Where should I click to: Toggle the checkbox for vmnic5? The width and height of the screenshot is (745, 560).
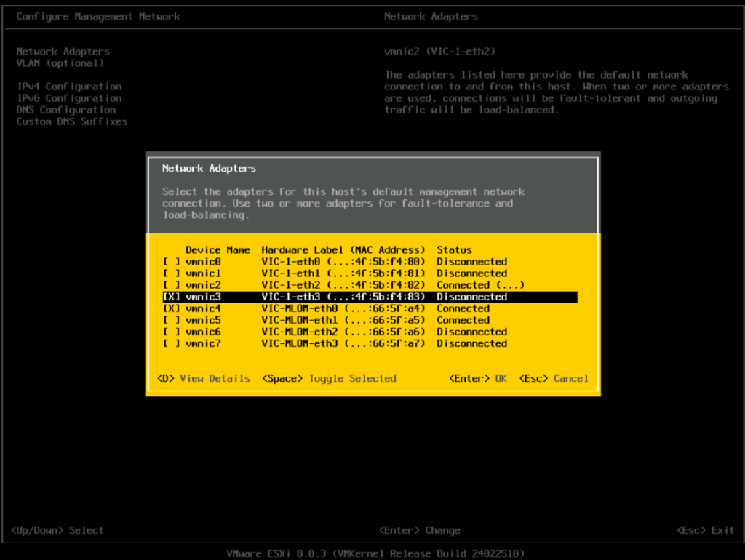[172, 320]
